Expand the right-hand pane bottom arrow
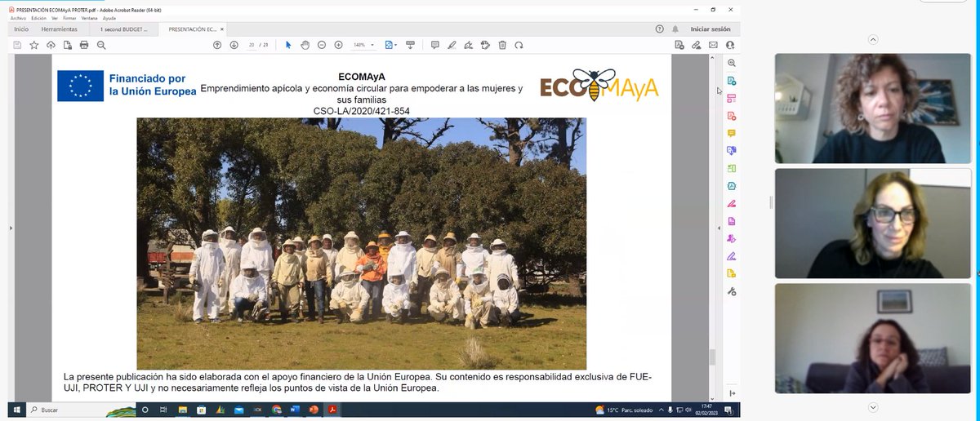980x421 pixels. pyautogui.click(x=732, y=393)
